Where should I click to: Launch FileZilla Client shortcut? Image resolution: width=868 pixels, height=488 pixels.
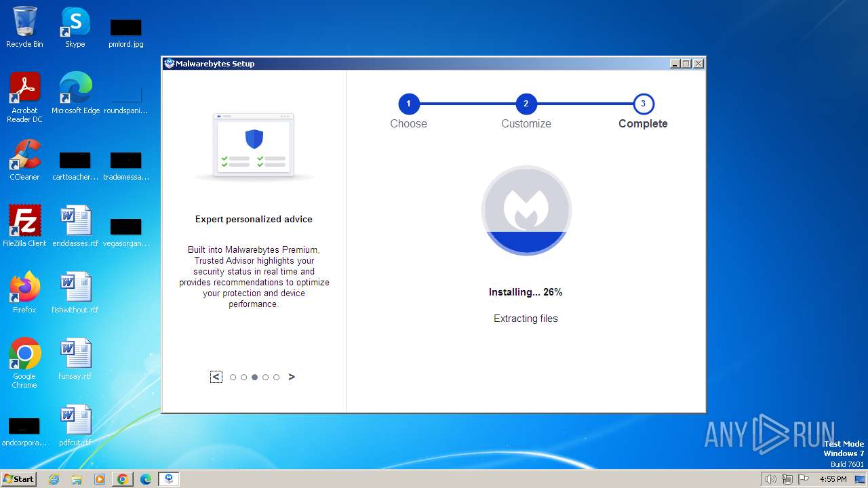pos(24,226)
